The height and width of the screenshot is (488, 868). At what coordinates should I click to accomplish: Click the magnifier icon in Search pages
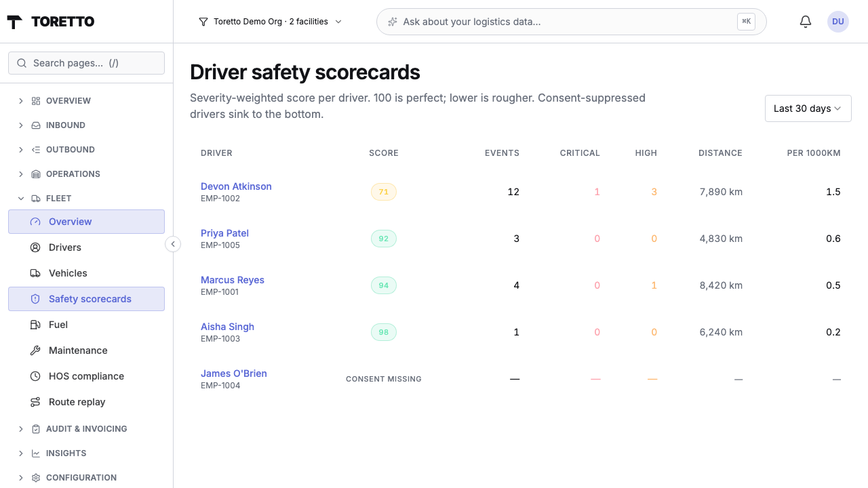pos(22,63)
